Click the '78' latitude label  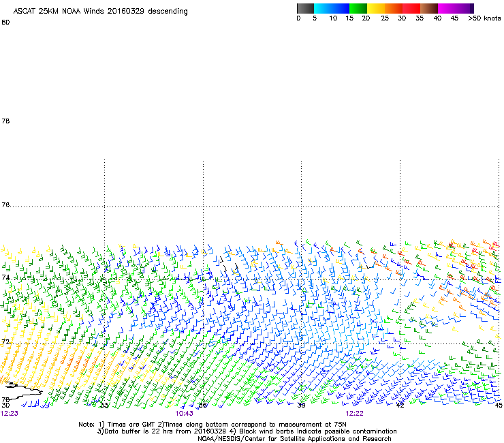(5, 121)
